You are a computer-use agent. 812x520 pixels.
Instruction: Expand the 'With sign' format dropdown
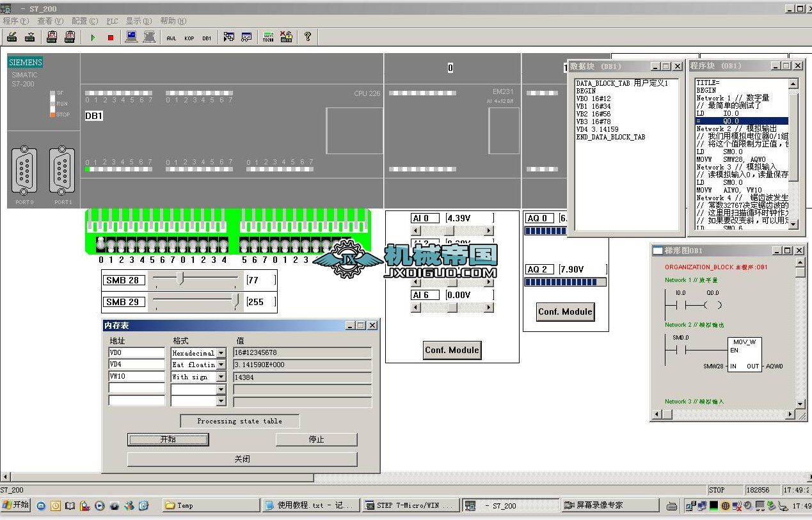[x=221, y=377]
